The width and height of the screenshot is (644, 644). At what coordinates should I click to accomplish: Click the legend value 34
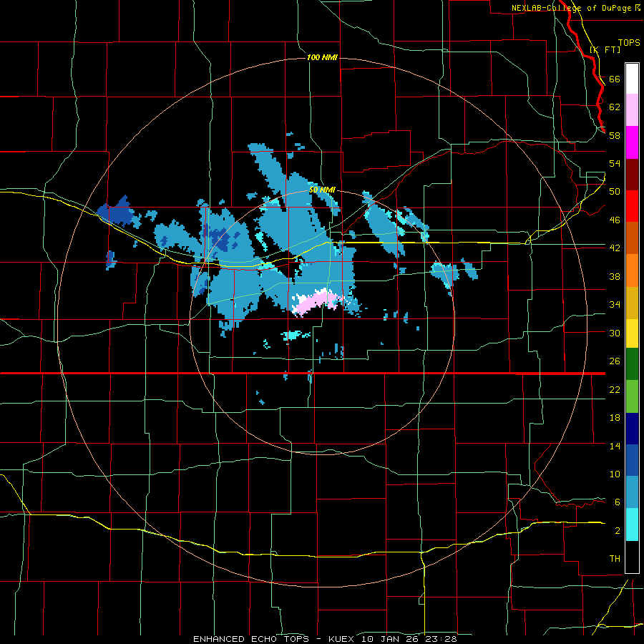coord(615,304)
